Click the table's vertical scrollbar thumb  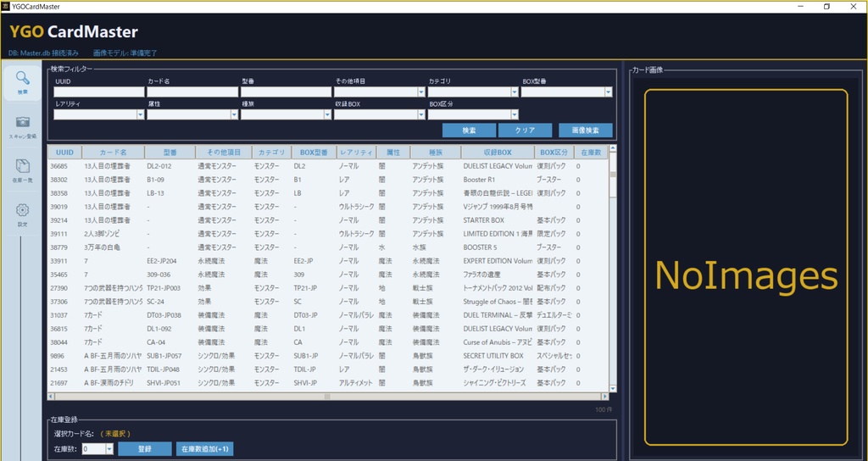pyautogui.click(x=612, y=175)
